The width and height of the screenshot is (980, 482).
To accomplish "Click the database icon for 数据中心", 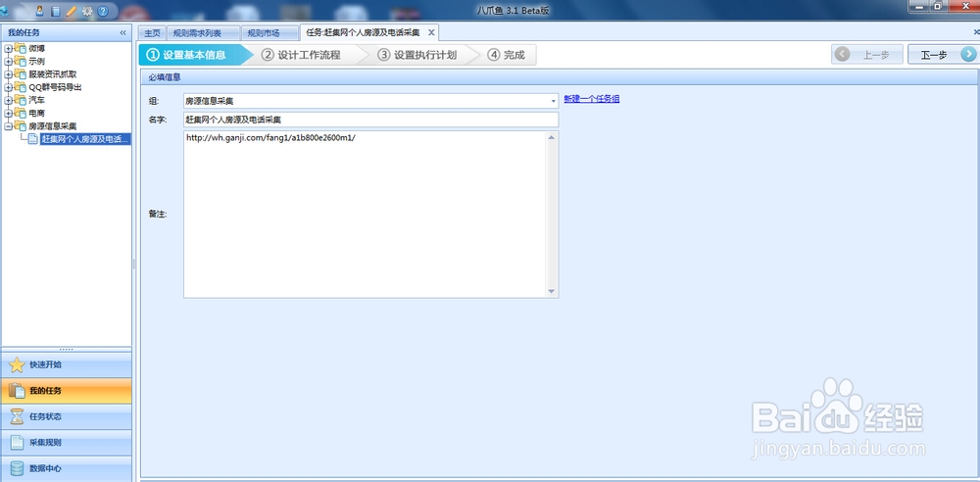I will point(17,468).
